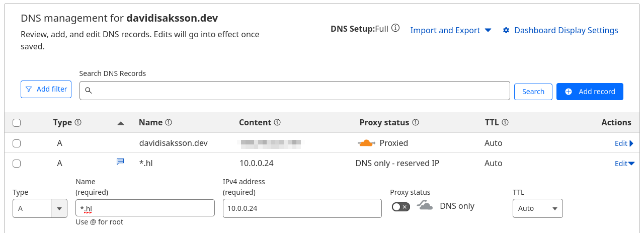Image resolution: width=644 pixels, height=233 pixels.
Task: Click the comment icon on the *.hl record
Action: [x=120, y=162]
